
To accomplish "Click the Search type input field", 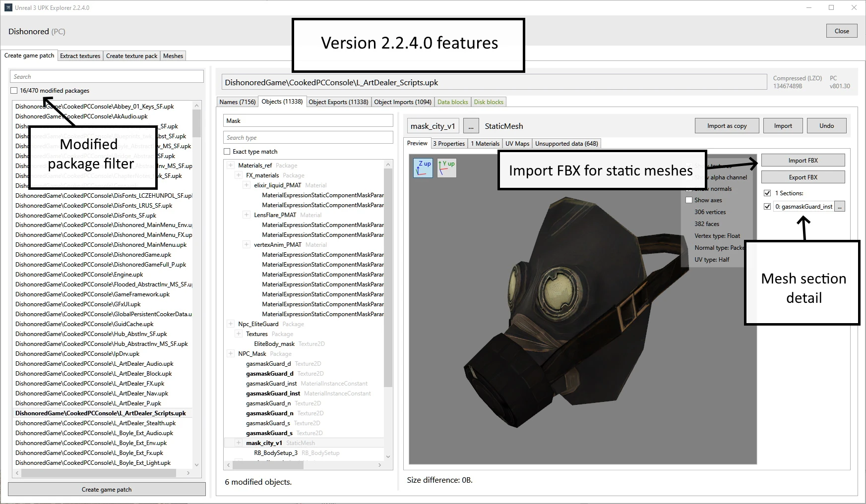I will tap(308, 138).
